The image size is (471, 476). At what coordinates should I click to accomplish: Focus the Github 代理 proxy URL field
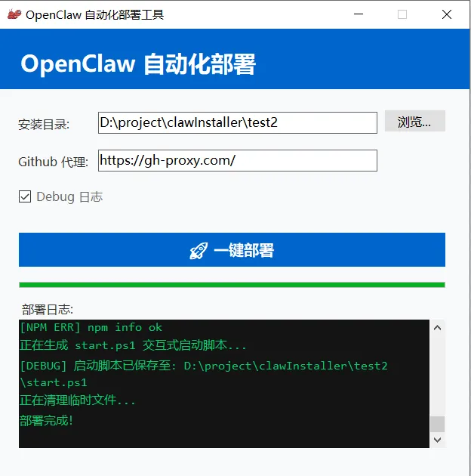pyautogui.click(x=238, y=160)
